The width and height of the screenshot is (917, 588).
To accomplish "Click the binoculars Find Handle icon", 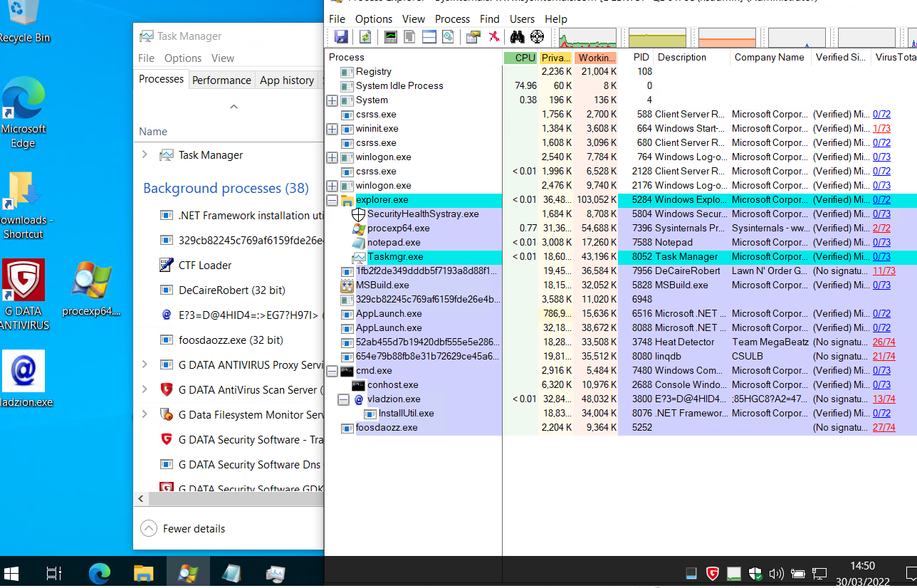I will [x=517, y=37].
